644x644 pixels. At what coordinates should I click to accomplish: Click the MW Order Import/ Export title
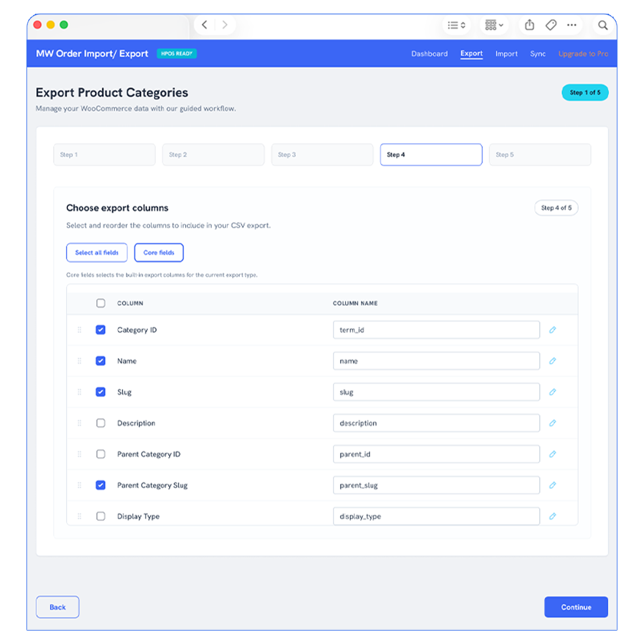pos(92,54)
